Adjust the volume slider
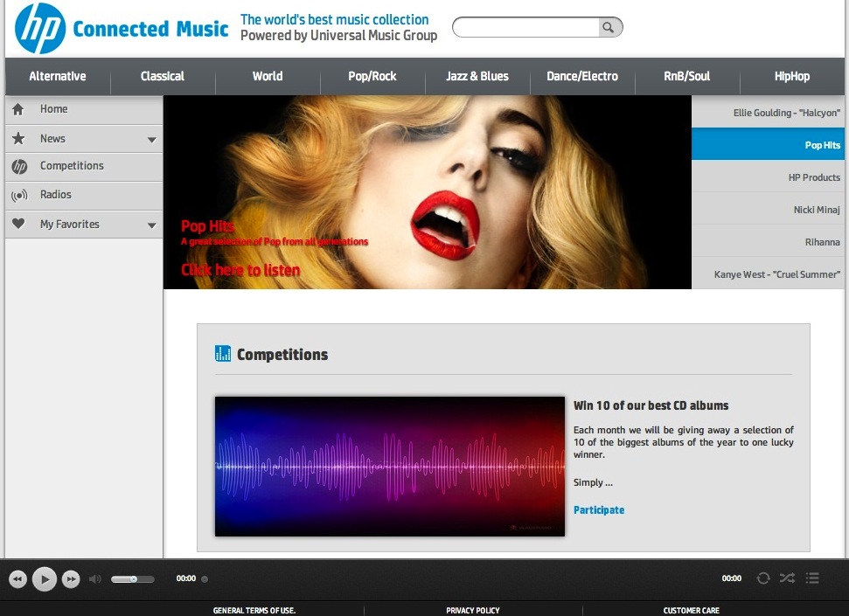Screen dimensions: 849x616 [x=133, y=579]
